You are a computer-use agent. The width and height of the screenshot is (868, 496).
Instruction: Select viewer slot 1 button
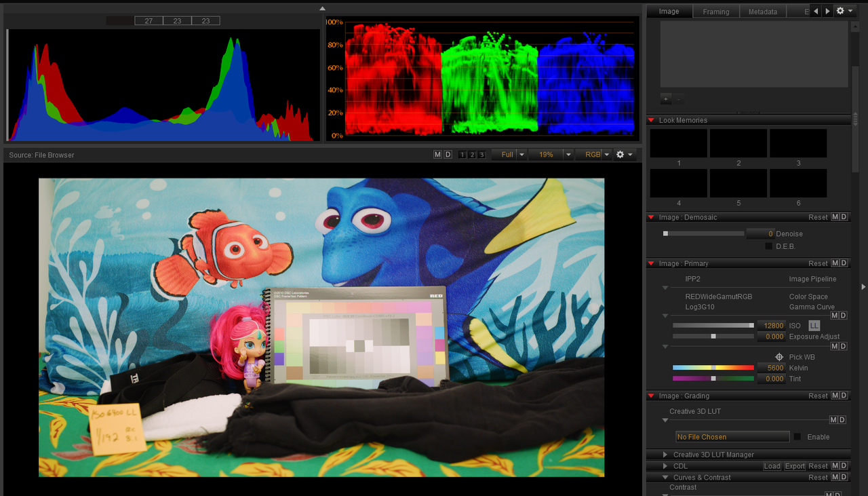462,155
